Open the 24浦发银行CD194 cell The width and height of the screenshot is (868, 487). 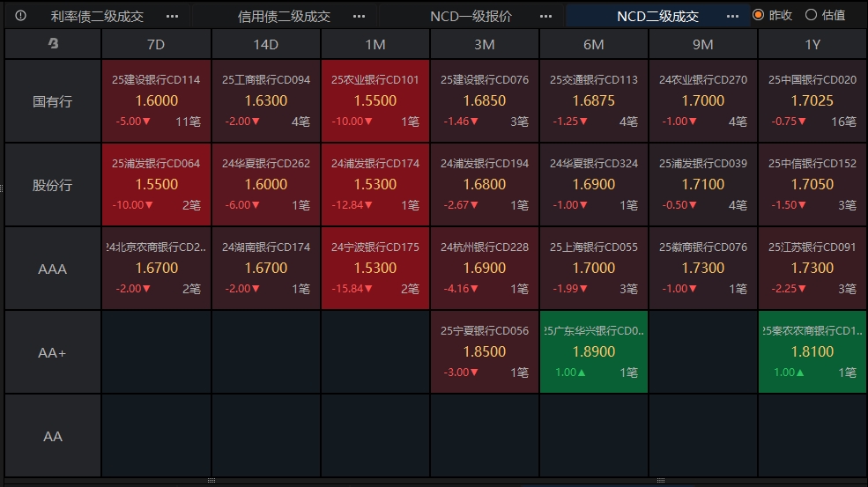pyautogui.click(x=485, y=185)
